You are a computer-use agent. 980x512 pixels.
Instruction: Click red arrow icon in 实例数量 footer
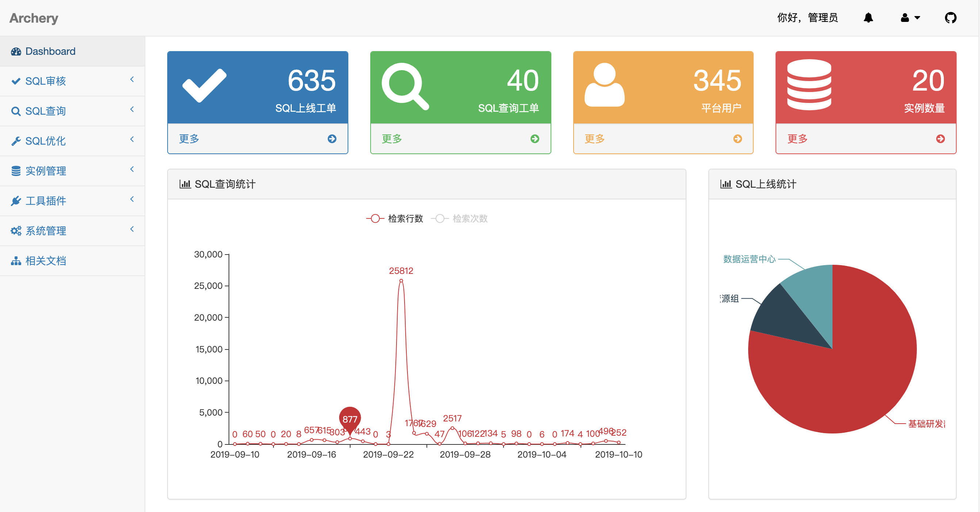941,139
